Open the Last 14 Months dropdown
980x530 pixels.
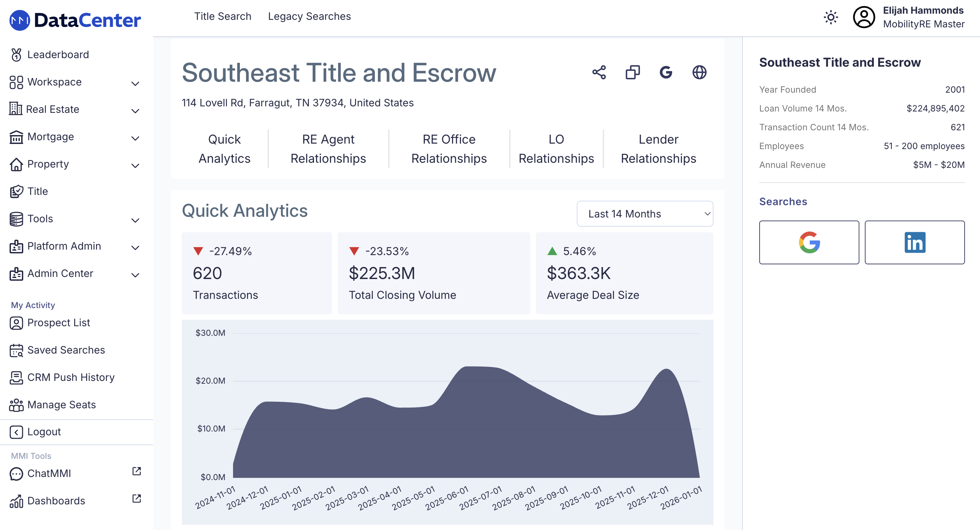pos(645,214)
